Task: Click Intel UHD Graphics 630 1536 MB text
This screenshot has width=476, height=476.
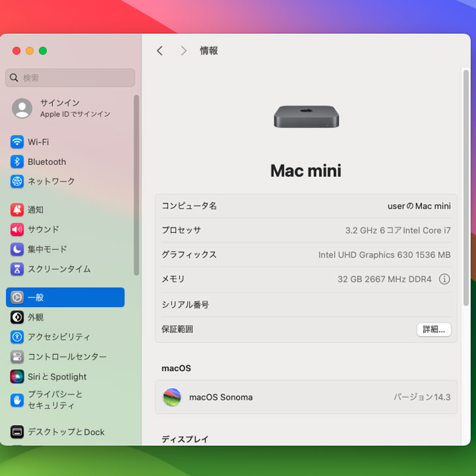Action: point(384,255)
